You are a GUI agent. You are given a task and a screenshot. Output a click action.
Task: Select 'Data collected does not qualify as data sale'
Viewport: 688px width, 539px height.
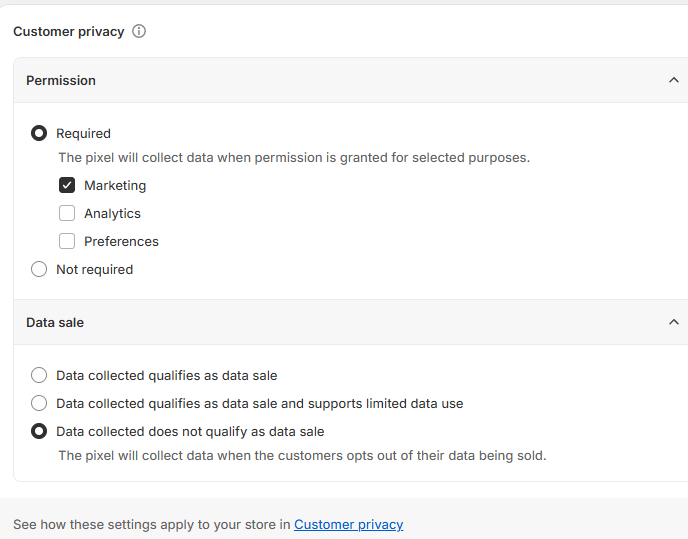click(x=39, y=431)
